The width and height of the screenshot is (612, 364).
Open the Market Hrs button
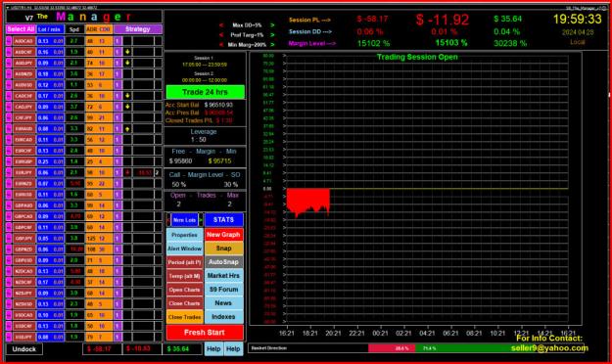coord(223,276)
